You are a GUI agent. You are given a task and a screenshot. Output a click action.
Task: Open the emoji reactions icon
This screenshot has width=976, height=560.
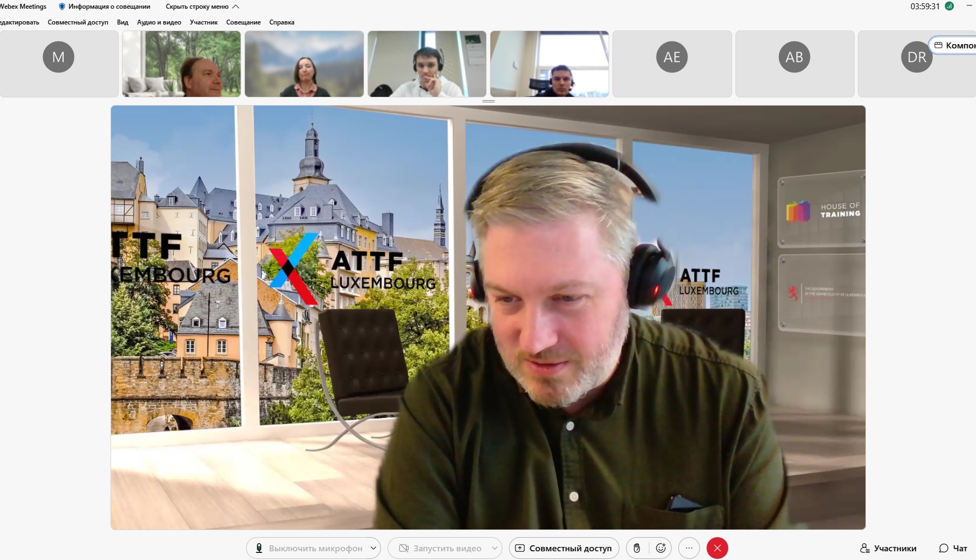[x=661, y=548]
